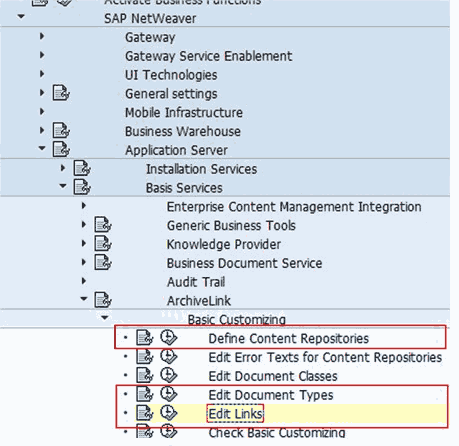Image resolution: width=459 pixels, height=446 pixels.
Task: Expand the General settings node
Action: (x=42, y=92)
